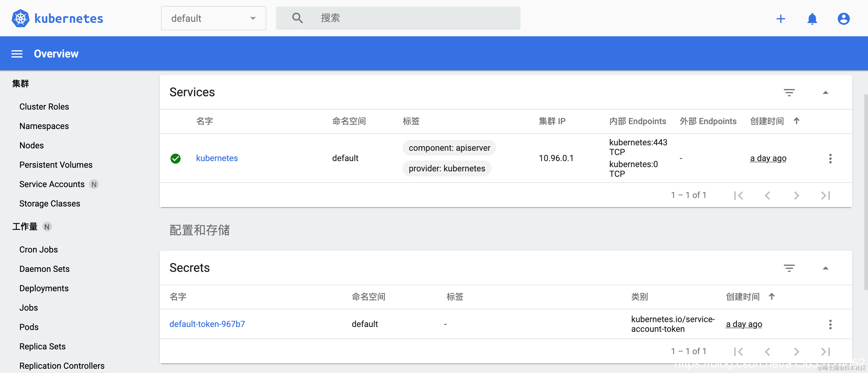Open the hamburger navigation menu
This screenshot has height=373, width=868.
(17, 54)
